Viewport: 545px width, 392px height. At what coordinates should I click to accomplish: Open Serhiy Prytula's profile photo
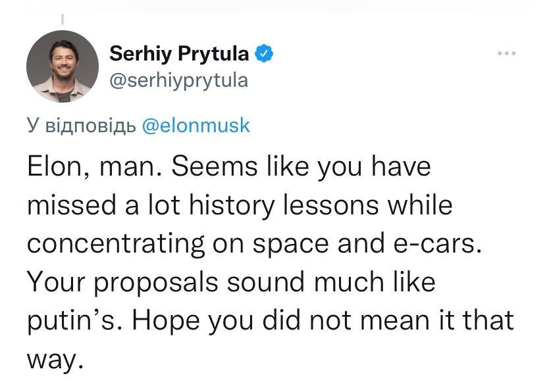coord(62,66)
